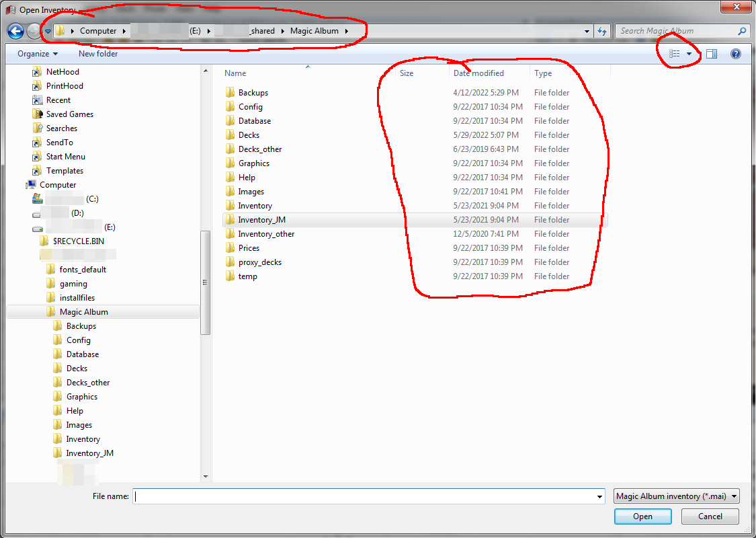Click the Start Menu icon in the tree

[x=37, y=156]
